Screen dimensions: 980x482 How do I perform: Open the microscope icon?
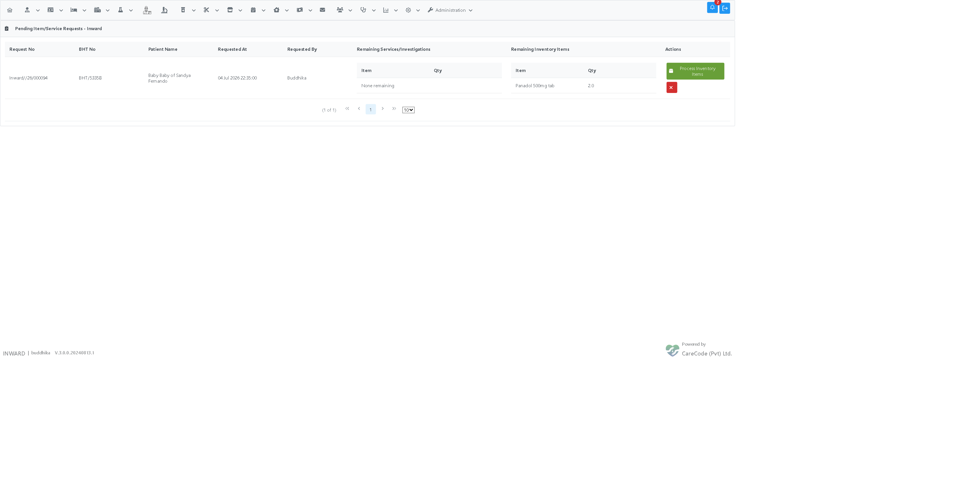click(164, 10)
